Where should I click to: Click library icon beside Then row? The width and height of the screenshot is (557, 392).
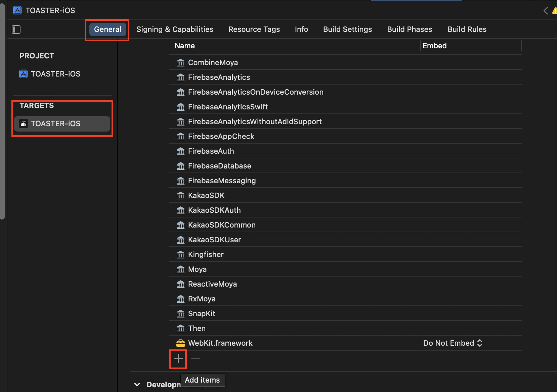point(181,329)
